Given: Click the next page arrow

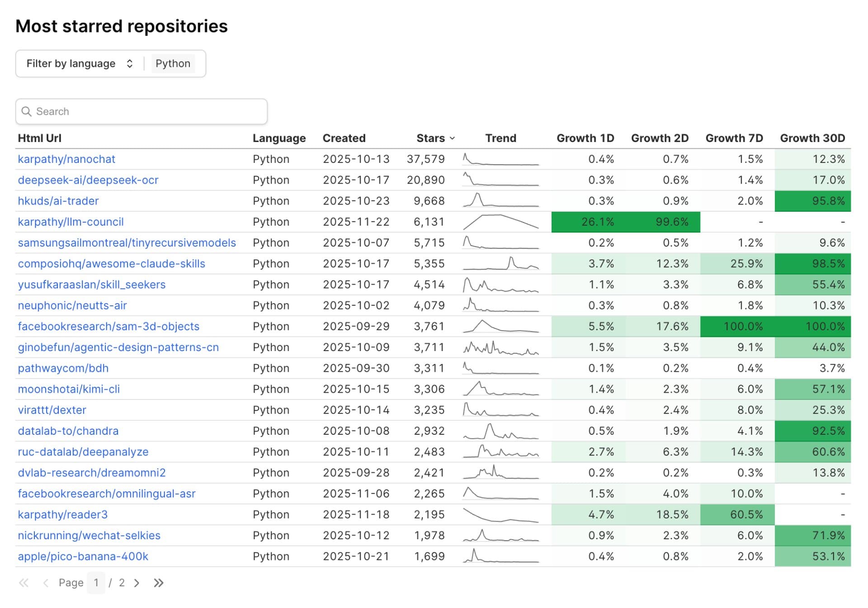Looking at the screenshot, I should tap(137, 583).
